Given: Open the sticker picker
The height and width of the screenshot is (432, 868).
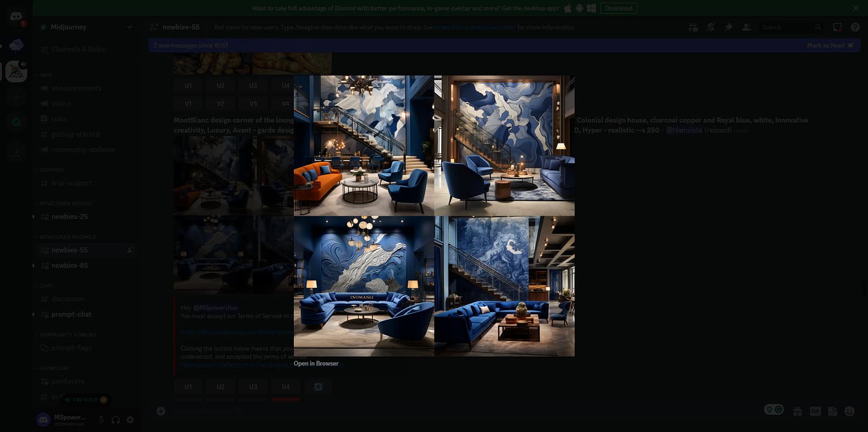Looking at the screenshot, I should 832,411.
